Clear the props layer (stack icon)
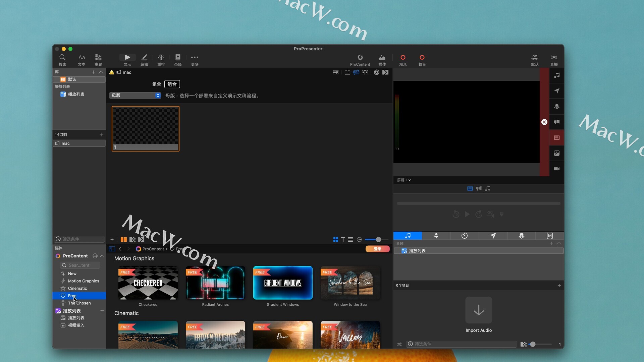This screenshot has height=362, width=644. [x=557, y=107]
